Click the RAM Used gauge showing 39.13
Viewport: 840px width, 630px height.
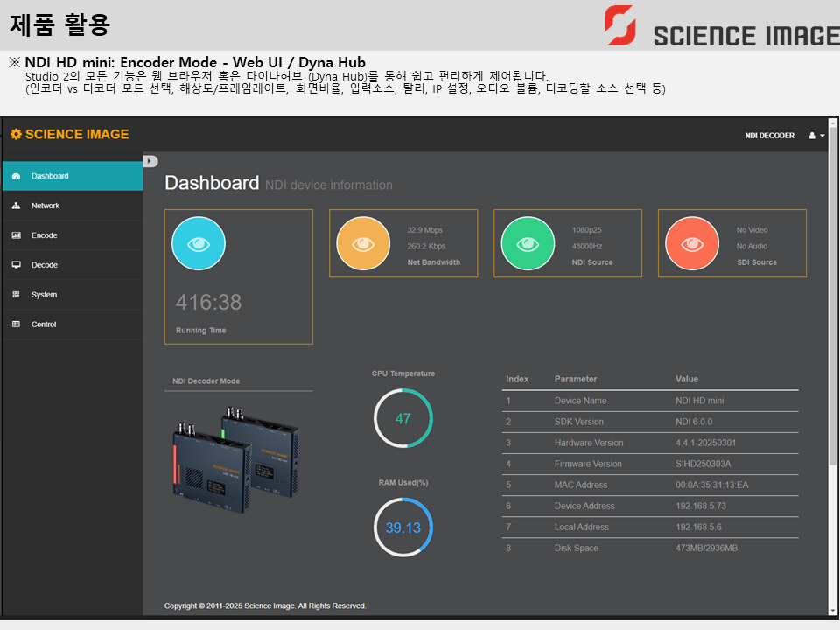coord(402,528)
